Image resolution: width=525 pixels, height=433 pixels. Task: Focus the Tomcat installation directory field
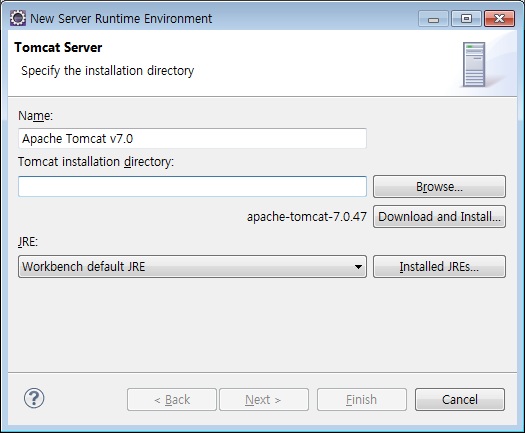192,187
